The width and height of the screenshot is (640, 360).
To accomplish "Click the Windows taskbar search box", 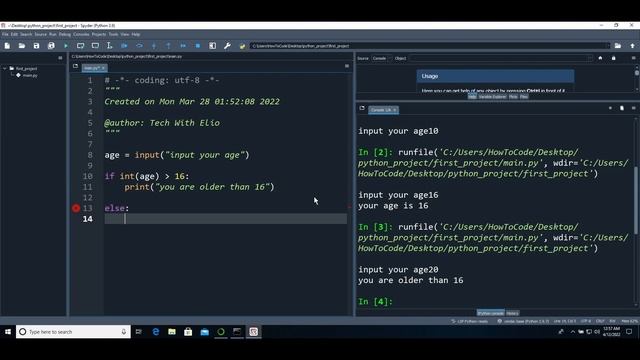I will 73,332.
